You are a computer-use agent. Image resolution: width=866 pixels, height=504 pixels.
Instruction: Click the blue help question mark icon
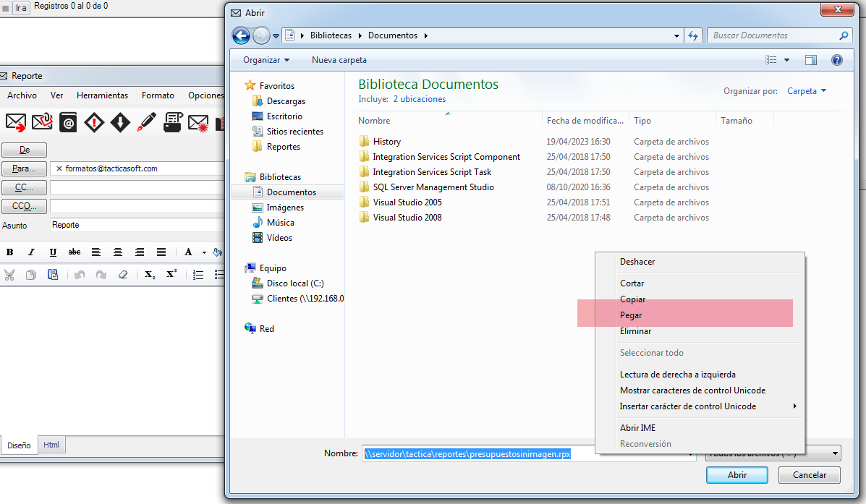(837, 60)
